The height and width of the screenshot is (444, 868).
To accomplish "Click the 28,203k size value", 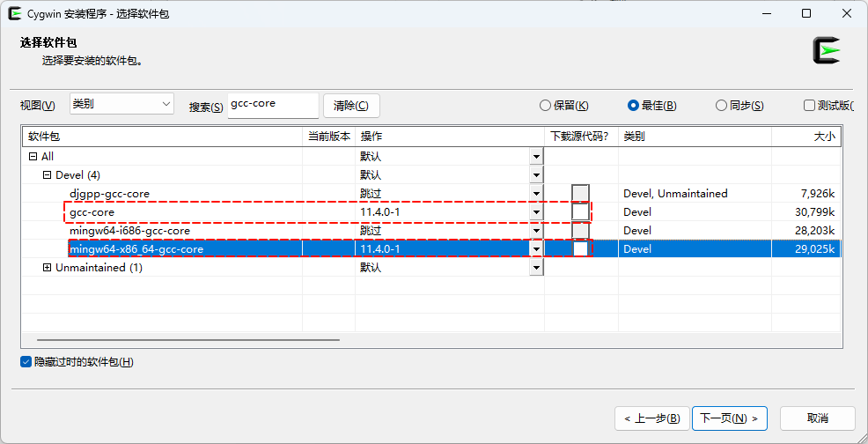I will tap(813, 230).
